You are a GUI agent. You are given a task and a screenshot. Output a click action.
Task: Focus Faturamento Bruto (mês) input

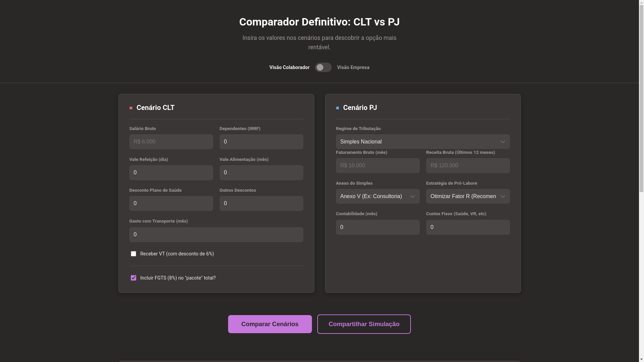(377, 166)
